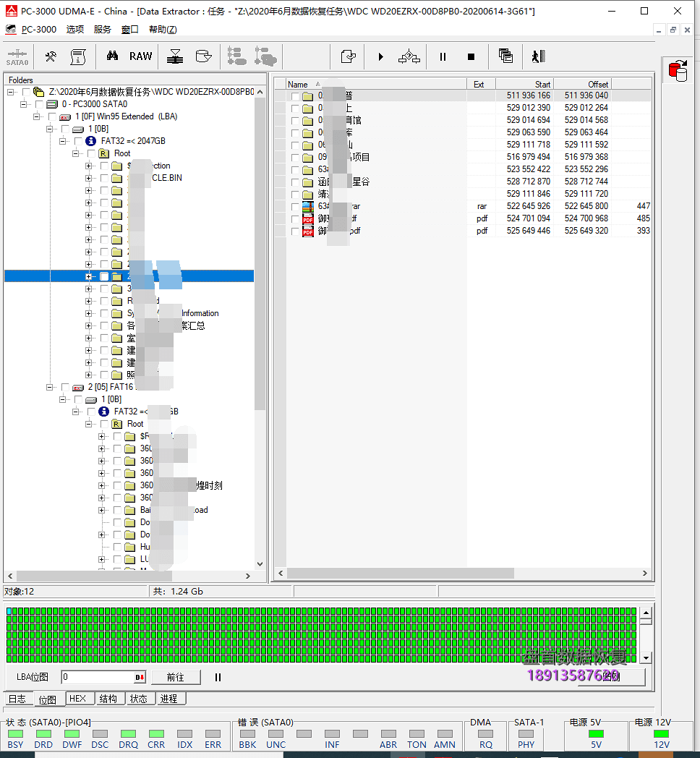The width and height of the screenshot is (700, 758).
Task: Expand the highlighted folder in tree
Action: pyautogui.click(x=88, y=276)
